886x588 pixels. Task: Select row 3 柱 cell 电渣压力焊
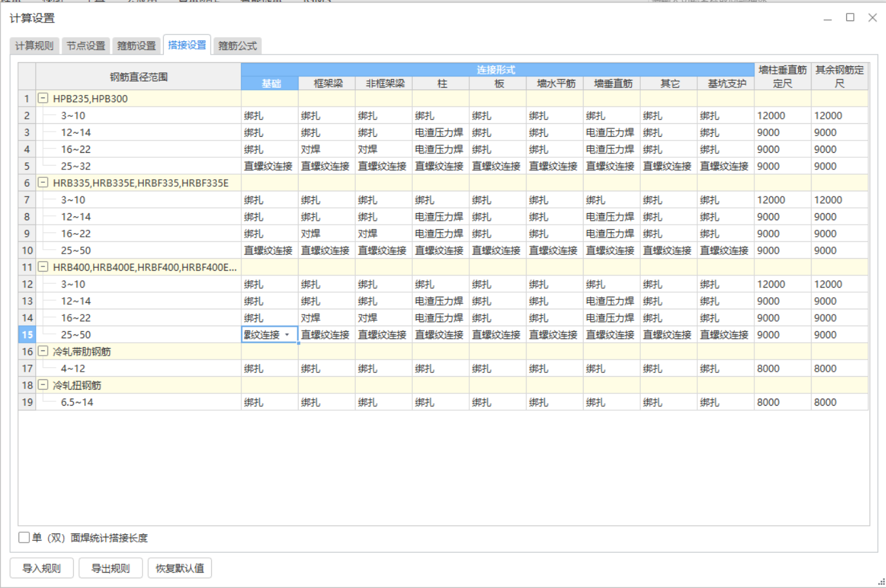tap(441, 132)
